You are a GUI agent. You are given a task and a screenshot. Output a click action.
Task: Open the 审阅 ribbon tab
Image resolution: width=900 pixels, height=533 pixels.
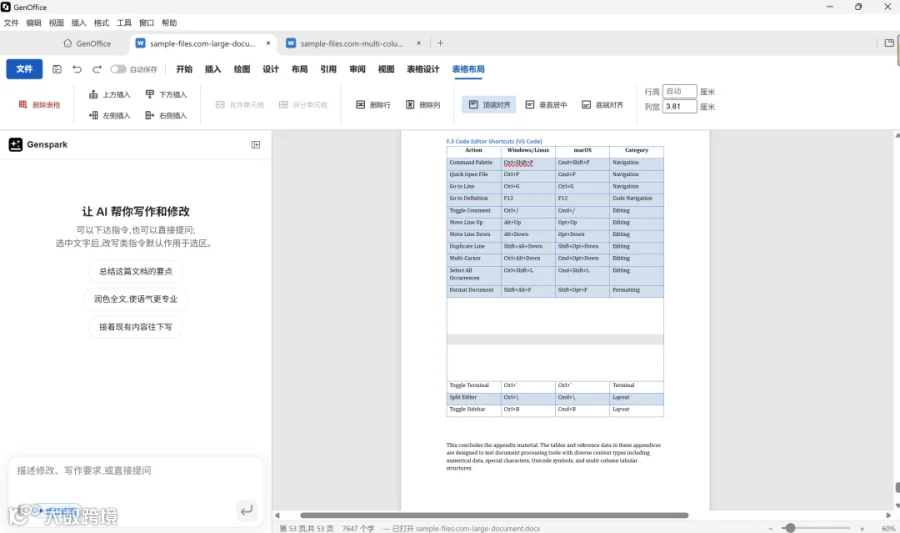(357, 69)
